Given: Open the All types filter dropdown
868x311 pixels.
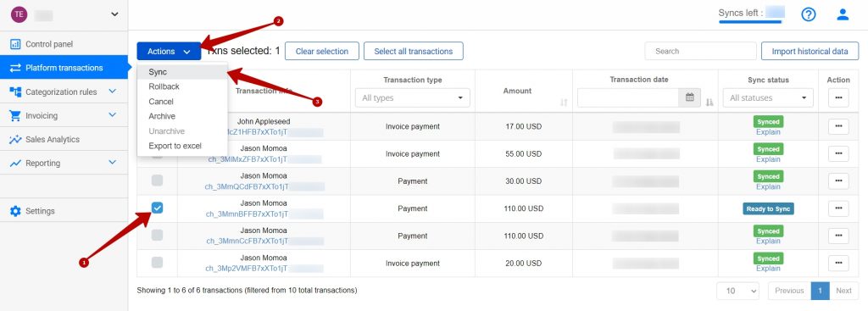Looking at the screenshot, I should (413, 98).
